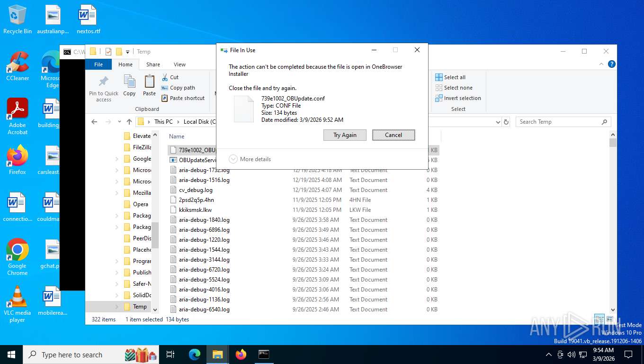
Task: Go back with the Explorer back arrow
Action: [94, 122]
